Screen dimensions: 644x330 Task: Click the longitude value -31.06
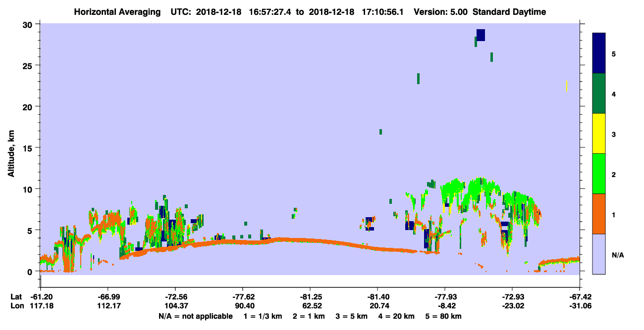tap(580, 306)
